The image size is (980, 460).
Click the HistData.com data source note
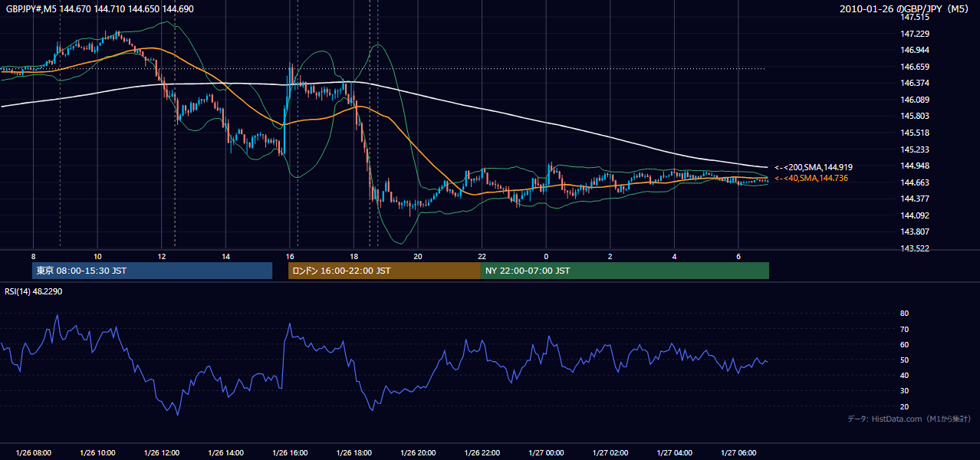click(909, 419)
